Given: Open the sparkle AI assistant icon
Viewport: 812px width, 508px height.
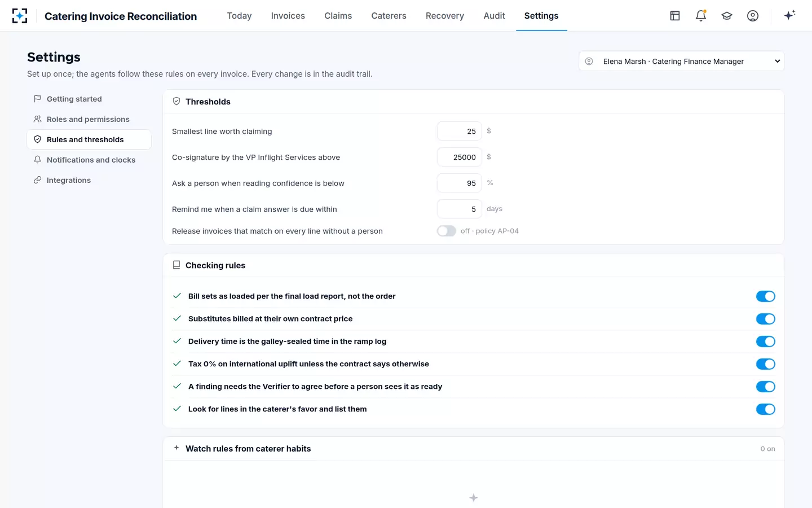Looking at the screenshot, I should pyautogui.click(x=789, y=15).
